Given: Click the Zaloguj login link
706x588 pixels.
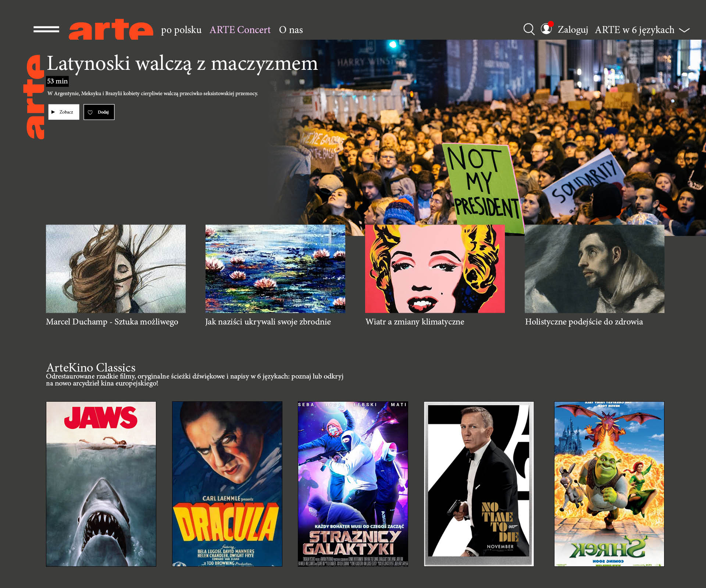Looking at the screenshot, I should pos(573,30).
